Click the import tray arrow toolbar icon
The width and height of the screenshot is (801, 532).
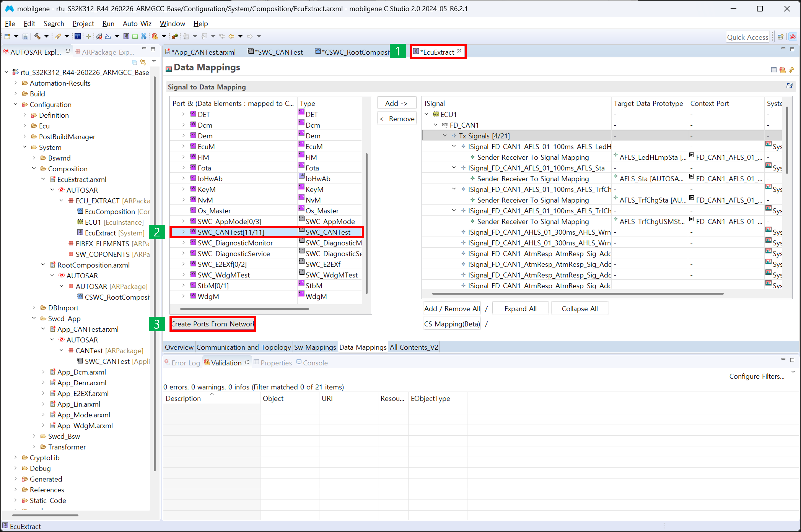108,36
